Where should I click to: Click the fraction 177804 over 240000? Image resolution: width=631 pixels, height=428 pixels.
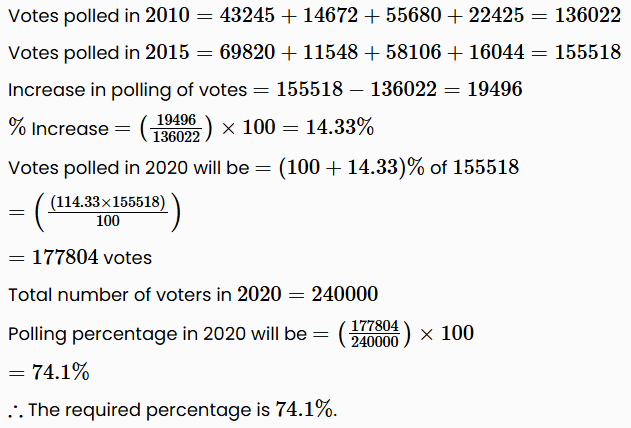coord(374,333)
